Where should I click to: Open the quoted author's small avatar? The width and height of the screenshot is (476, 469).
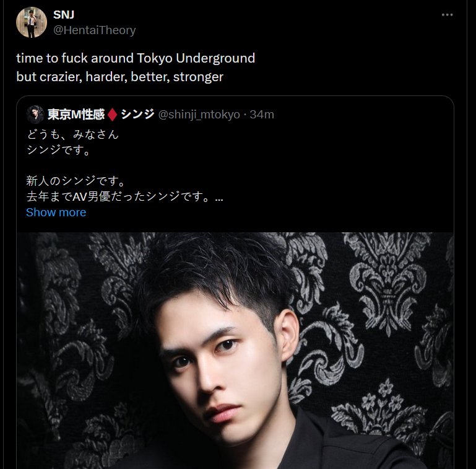[x=35, y=115]
